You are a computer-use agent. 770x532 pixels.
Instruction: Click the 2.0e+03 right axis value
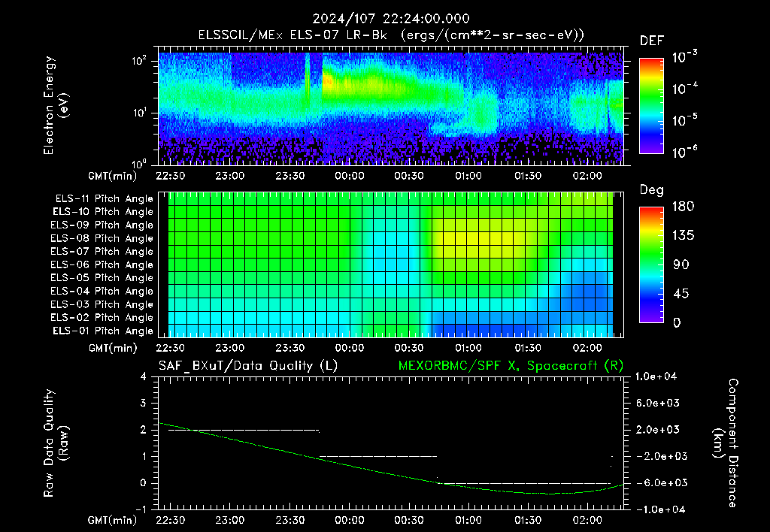pos(659,430)
